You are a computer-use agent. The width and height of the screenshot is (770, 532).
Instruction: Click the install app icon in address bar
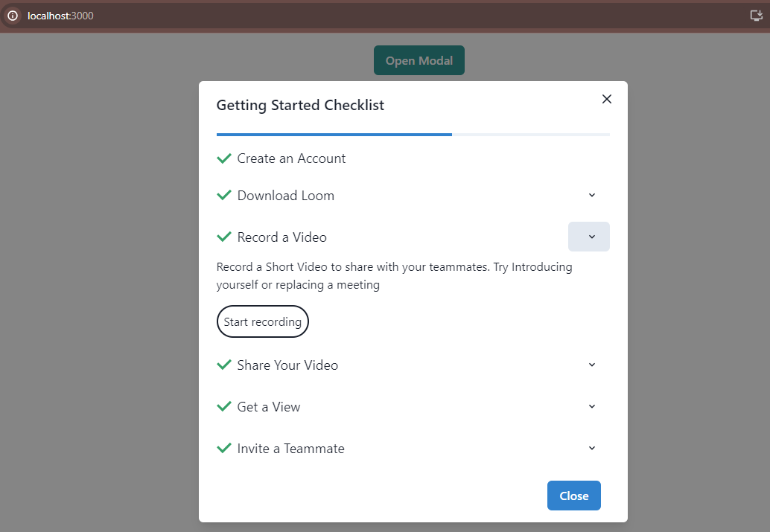click(757, 16)
